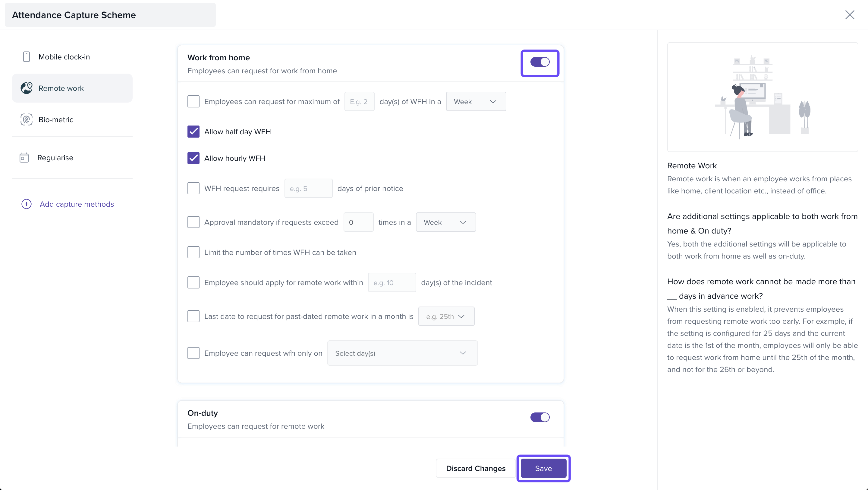This screenshot has width=868, height=490.
Task: Click the Remote work globe icon
Action: point(26,88)
